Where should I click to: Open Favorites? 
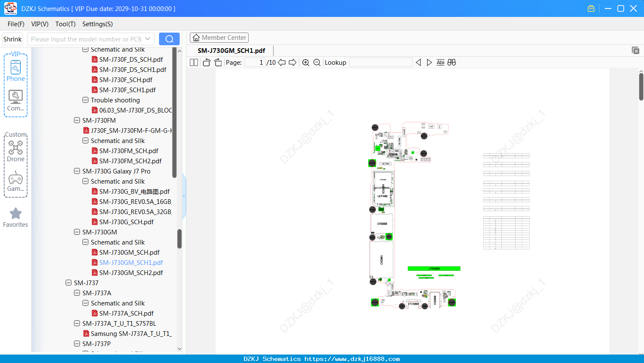(x=16, y=217)
